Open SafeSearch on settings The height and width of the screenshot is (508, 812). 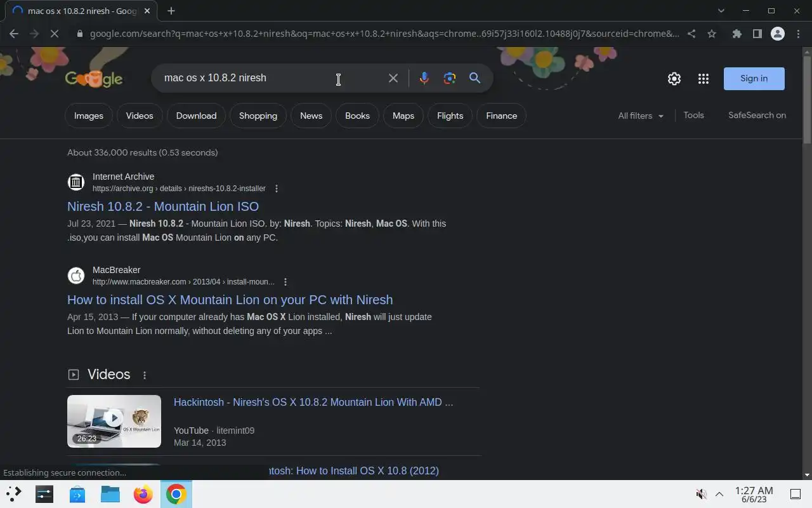757,115
